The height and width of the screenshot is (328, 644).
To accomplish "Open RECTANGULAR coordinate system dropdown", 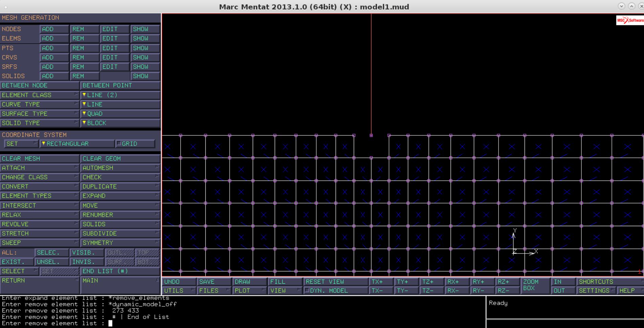I will (x=77, y=144).
